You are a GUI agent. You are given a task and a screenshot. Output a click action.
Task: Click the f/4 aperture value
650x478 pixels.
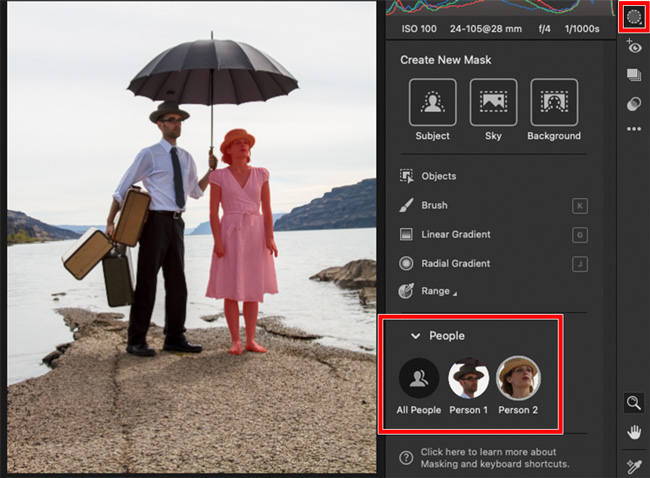coord(544,29)
